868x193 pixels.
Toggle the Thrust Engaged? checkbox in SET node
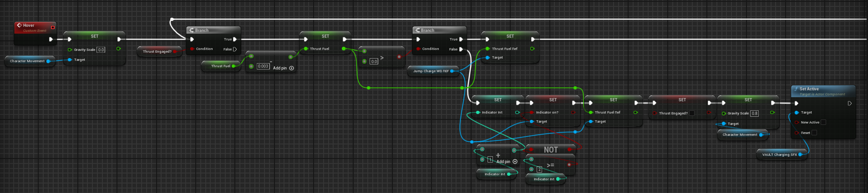692,113
